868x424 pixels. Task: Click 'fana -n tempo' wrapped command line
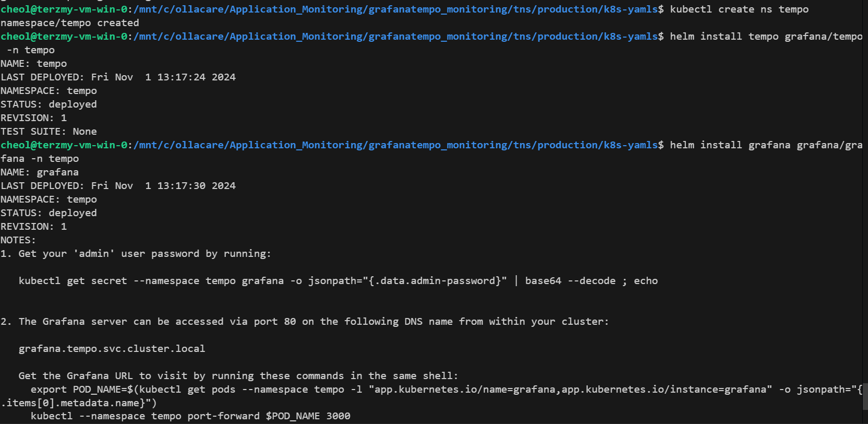coord(40,159)
